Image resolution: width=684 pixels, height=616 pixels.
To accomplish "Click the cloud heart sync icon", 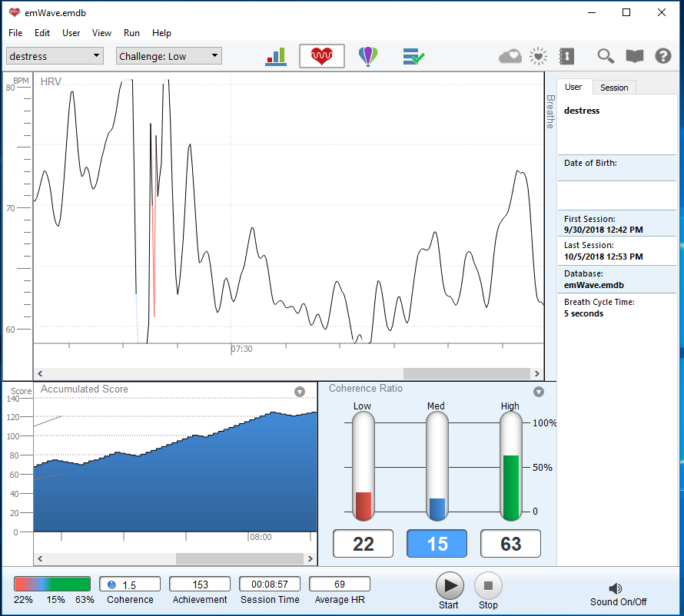I will [x=510, y=56].
